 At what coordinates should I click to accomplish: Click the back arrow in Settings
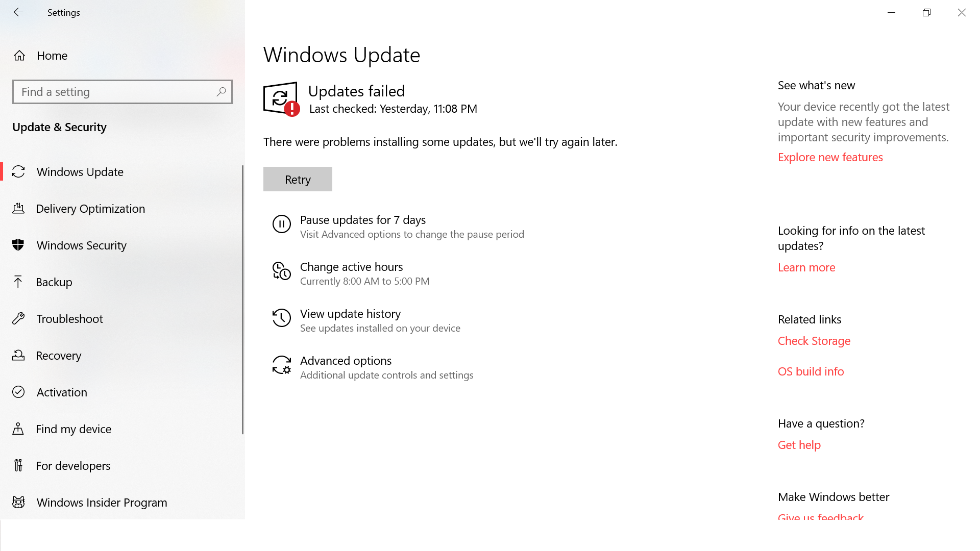pos(18,12)
